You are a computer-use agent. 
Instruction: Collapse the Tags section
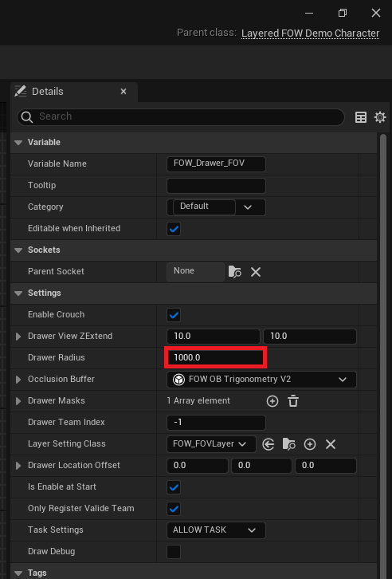click(18, 573)
